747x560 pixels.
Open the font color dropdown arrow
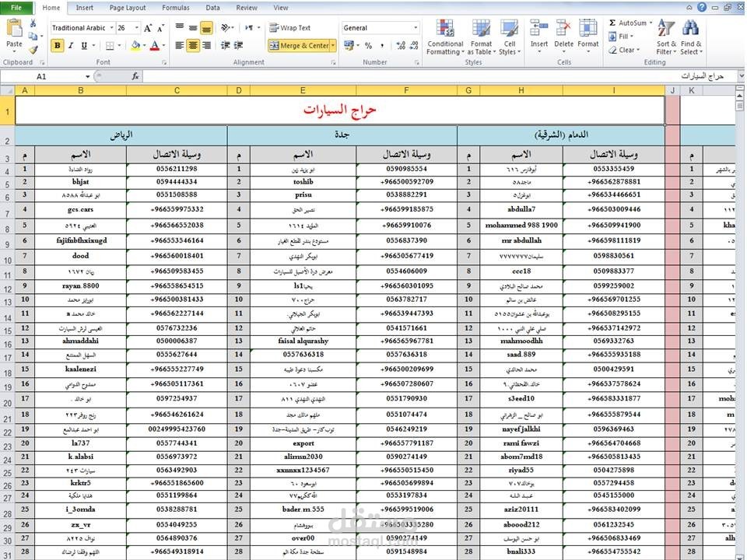pos(163,46)
